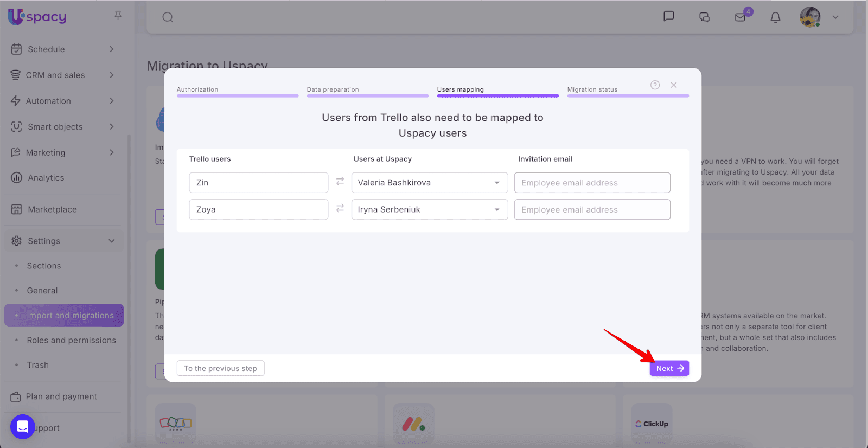Open the notifications bell icon
Viewport: 868px width, 448px height.
tap(775, 17)
